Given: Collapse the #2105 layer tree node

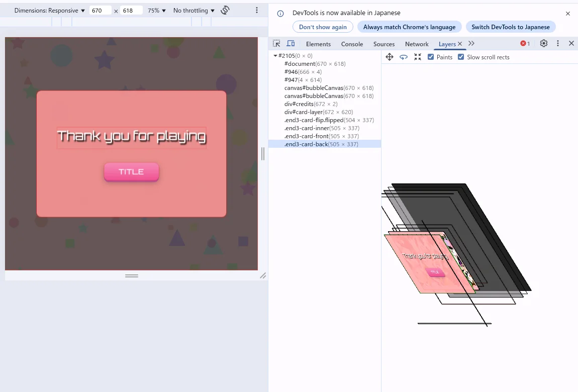Looking at the screenshot, I should point(275,56).
